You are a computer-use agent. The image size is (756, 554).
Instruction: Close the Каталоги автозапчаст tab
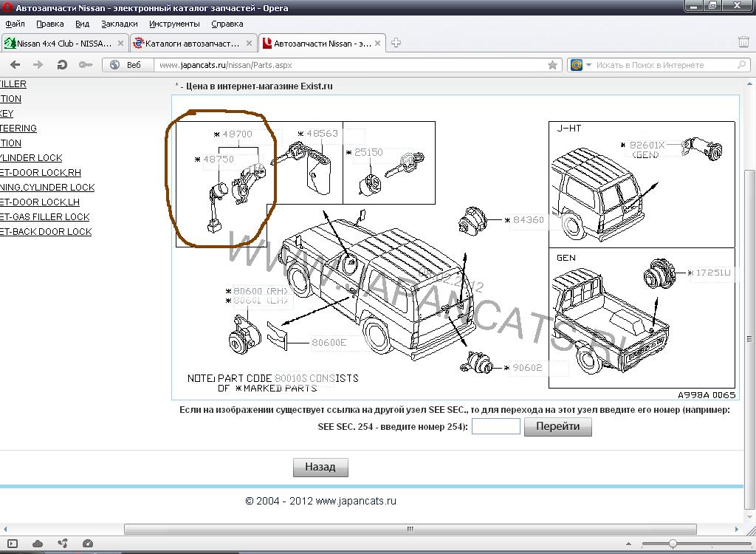249,44
